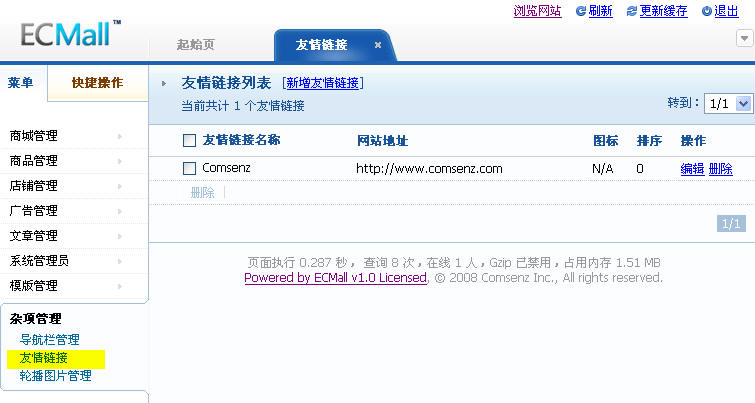This screenshot has width=755, height=403.
Task: Click the 退出 logout icon
Action: pos(707,11)
